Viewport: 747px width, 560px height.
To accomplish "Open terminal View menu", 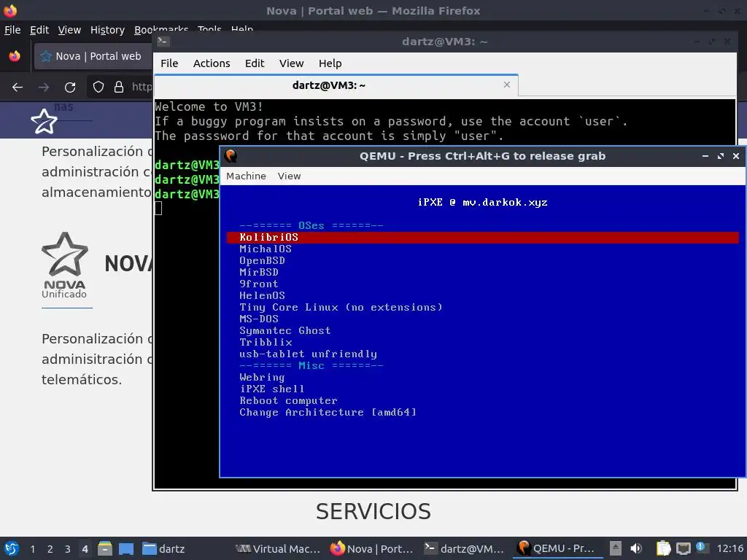I will coord(291,63).
